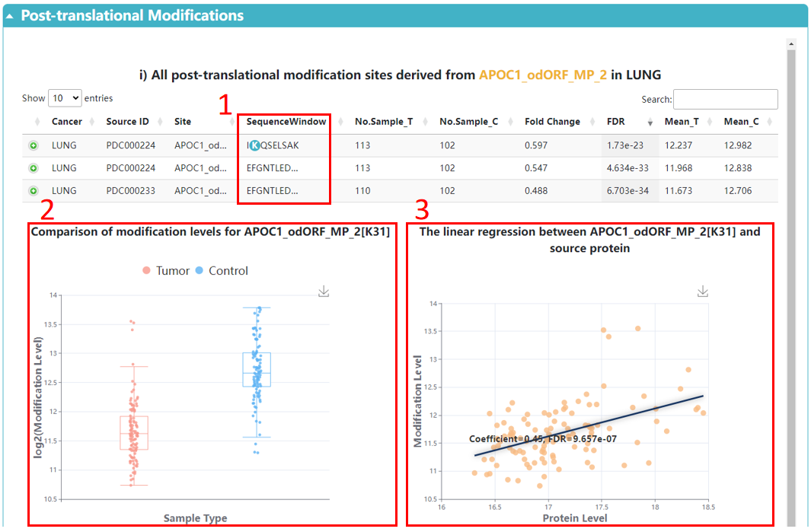Sort by the No.Sample_T column header
Screen dimensions: 811x532
(383, 122)
